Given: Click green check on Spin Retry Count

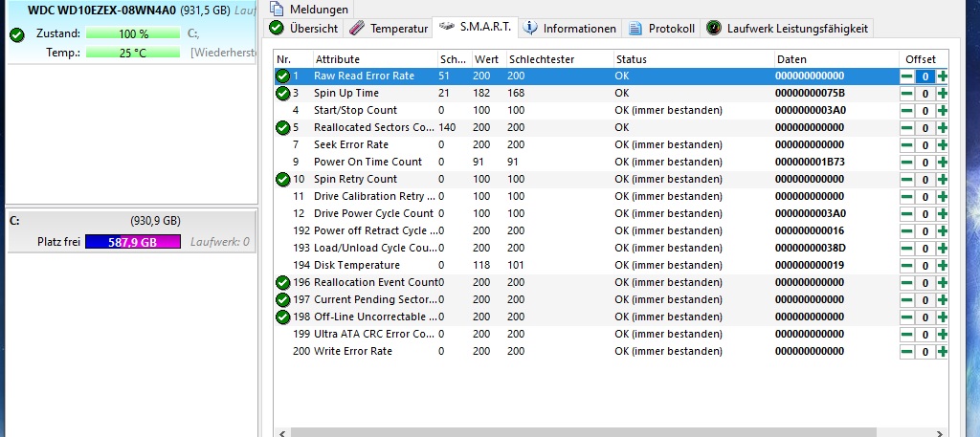Looking at the screenshot, I should tap(282, 179).
